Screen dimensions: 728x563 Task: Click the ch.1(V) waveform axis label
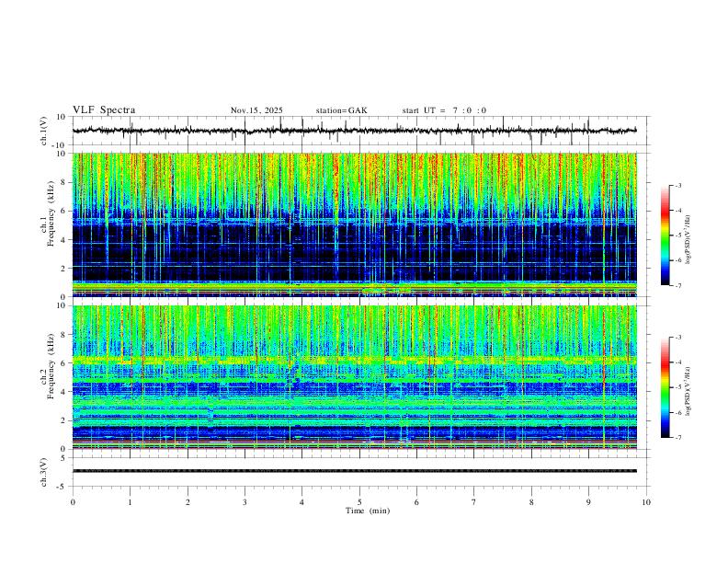(44, 131)
